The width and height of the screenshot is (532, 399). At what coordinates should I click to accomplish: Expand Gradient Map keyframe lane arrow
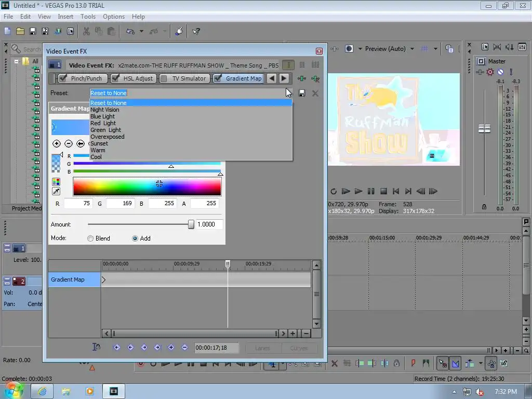[x=103, y=280]
